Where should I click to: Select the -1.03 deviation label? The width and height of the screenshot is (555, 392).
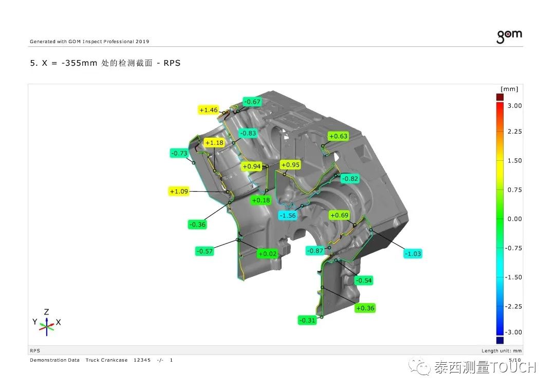coord(413,254)
